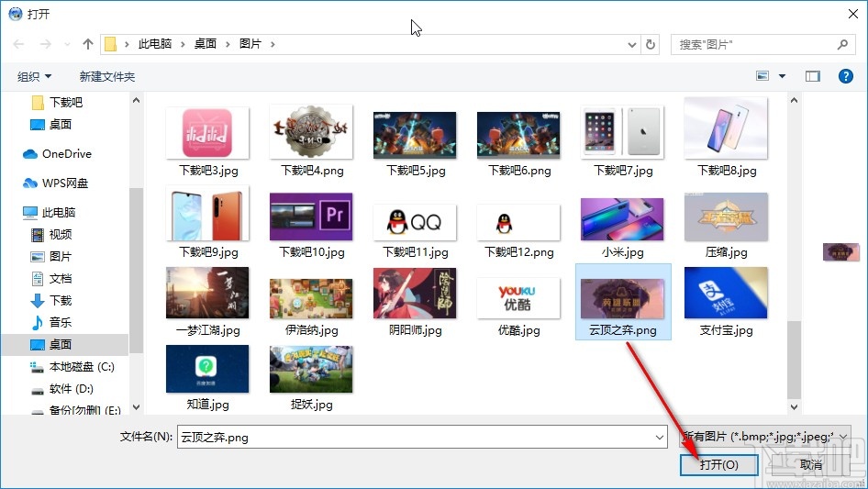868x489 pixels.
Task: Click 新建文件夹 in the toolbar
Action: click(x=106, y=77)
